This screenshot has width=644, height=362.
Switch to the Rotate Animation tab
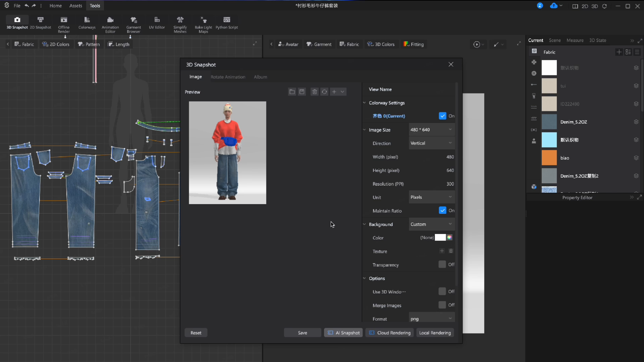tap(228, 77)
